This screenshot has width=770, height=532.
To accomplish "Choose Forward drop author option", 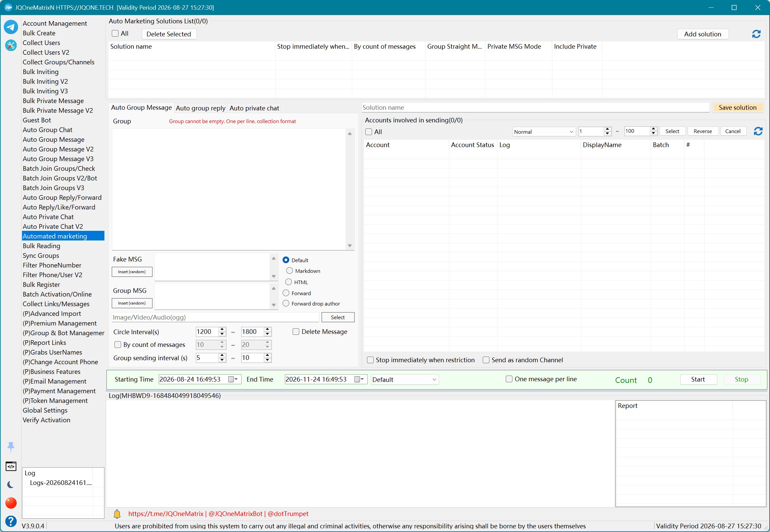I will tap(286, 303).
